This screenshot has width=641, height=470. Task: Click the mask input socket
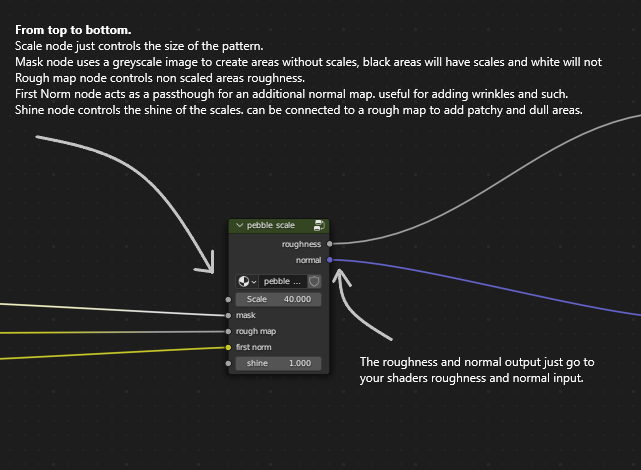pos(229,315)
